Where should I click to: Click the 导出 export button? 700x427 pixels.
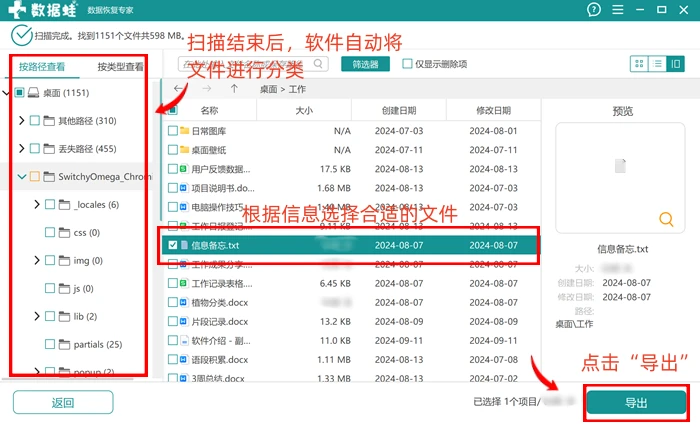636,403
